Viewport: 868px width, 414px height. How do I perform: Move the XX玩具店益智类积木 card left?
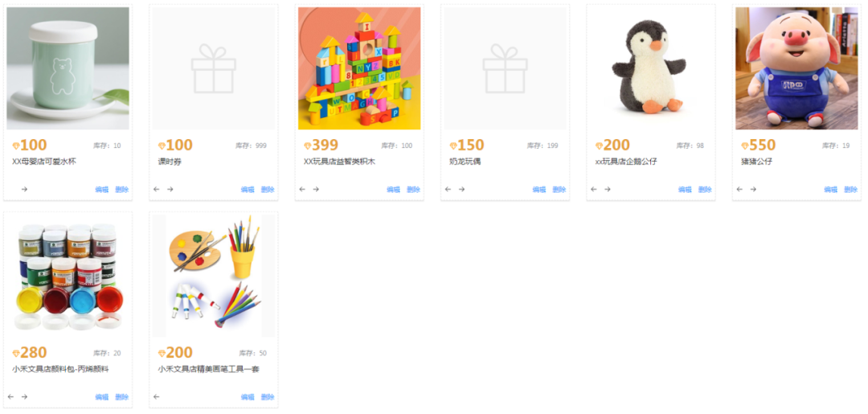(302, 189)
